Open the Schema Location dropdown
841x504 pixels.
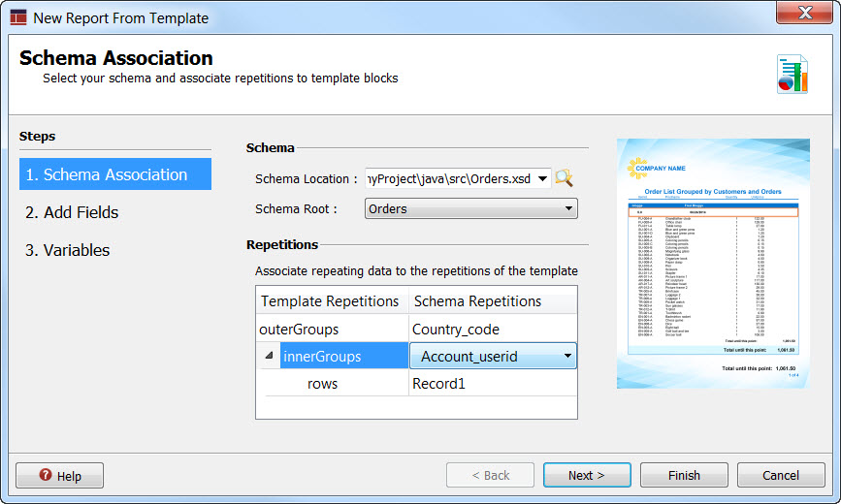tap(542, 178)
